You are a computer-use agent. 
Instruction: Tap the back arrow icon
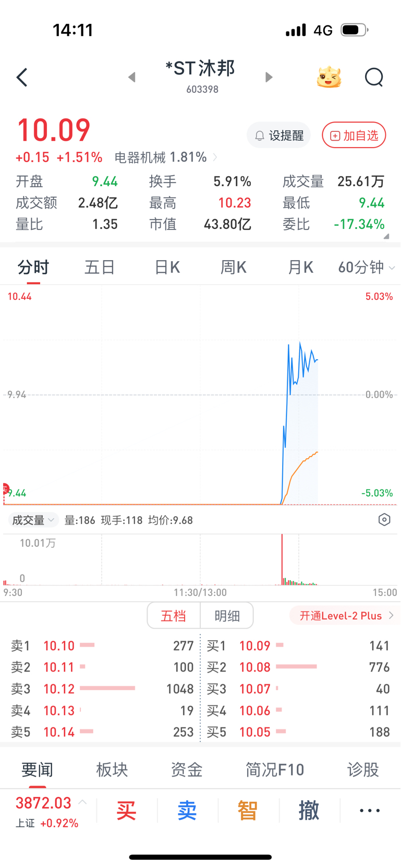(22, 78)
